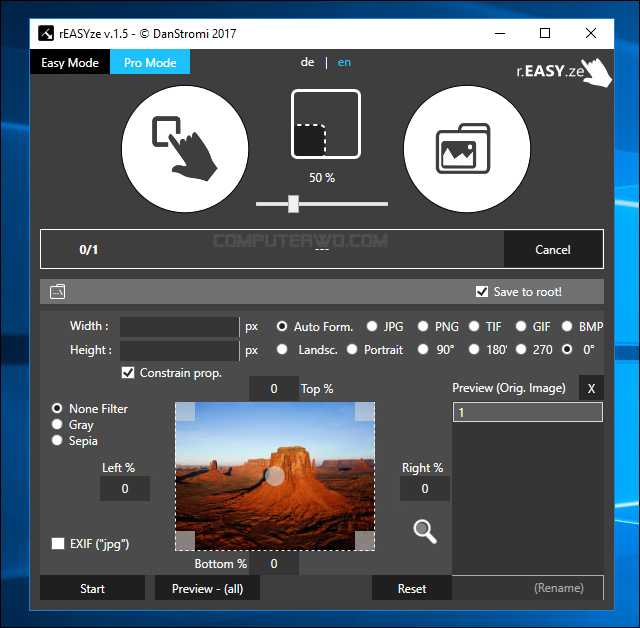Viewport: 640px width, 628px height.
Task: Click the r.EASY.ze hand logo
Action: click(x=564, y=71)
